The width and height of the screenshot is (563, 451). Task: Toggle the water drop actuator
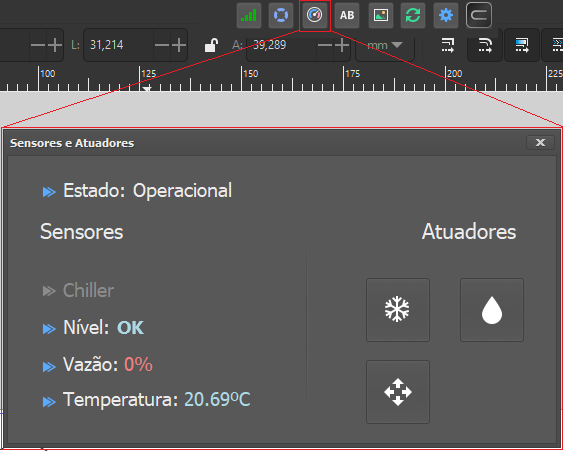(492, 310)
